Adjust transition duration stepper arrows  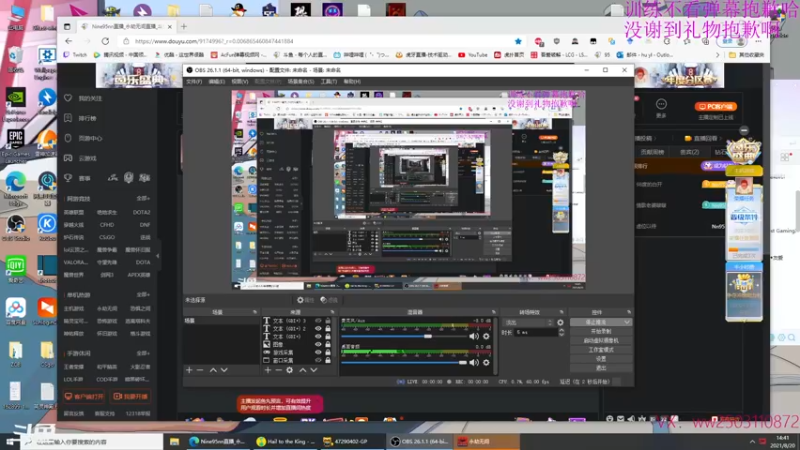(x=561, y=332)
